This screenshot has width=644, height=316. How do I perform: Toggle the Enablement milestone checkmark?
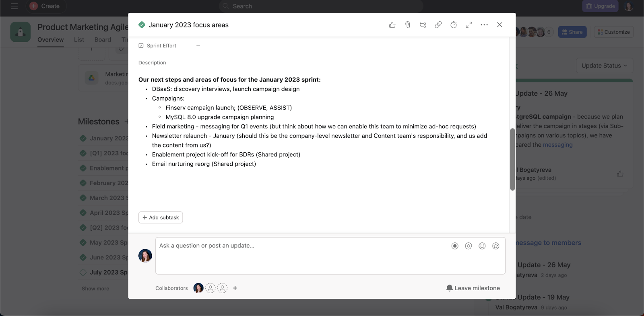[x=83, y=168]
